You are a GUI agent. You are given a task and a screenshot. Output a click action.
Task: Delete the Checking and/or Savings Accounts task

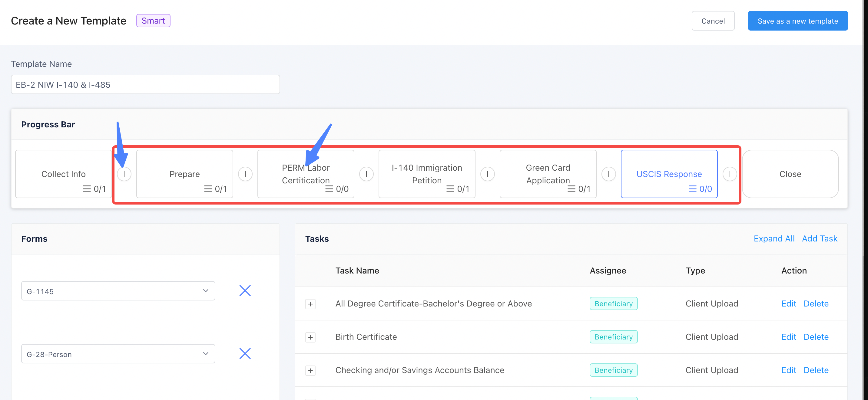(x=816, y=370)
